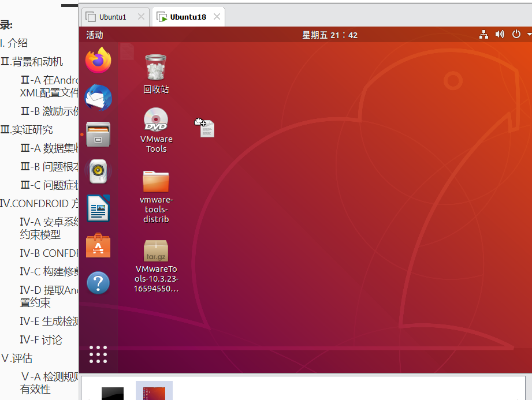Select the Ubuntu desktop thumbnail in bottom bar
The width and height of the screenshot is (532, 400).
pyautogui.click(x=154, y=391)
